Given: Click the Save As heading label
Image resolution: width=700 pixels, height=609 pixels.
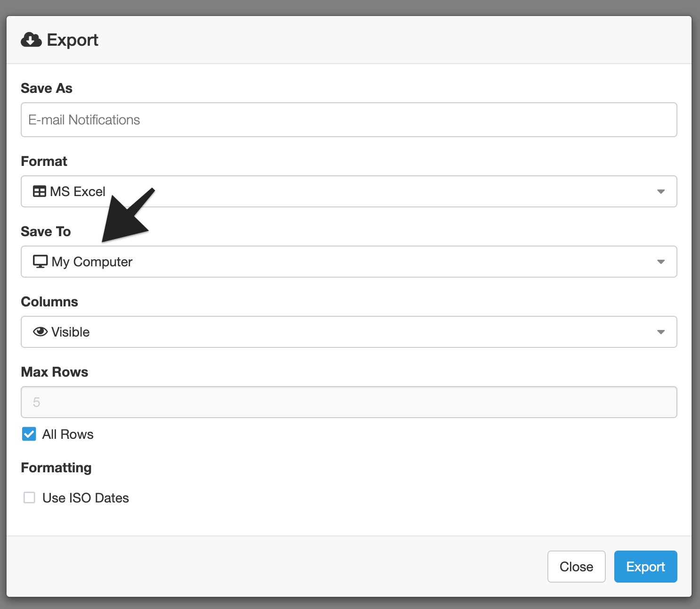Looking at the screenshot, I should (x=47, y=88).
